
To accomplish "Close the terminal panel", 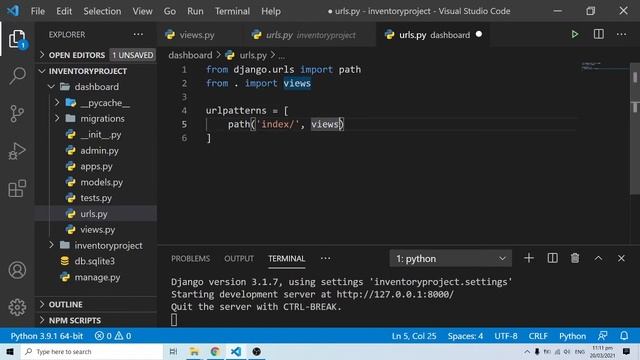I will (x=621, y=258).
